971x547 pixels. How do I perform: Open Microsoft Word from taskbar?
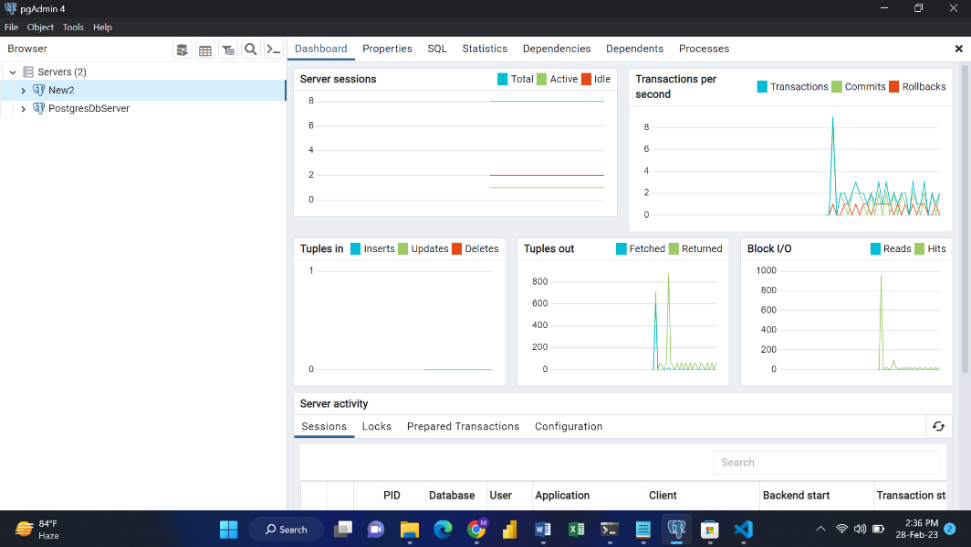point(543,529)
